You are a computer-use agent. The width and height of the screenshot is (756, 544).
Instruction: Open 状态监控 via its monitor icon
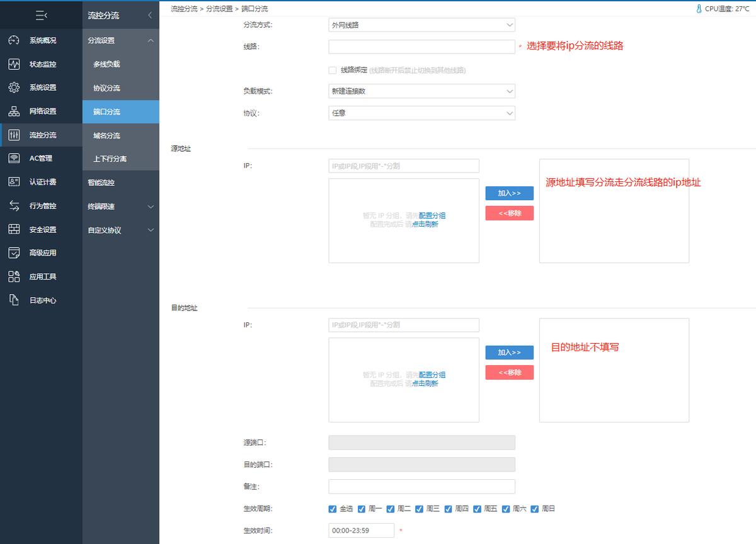tap(14, 64)
